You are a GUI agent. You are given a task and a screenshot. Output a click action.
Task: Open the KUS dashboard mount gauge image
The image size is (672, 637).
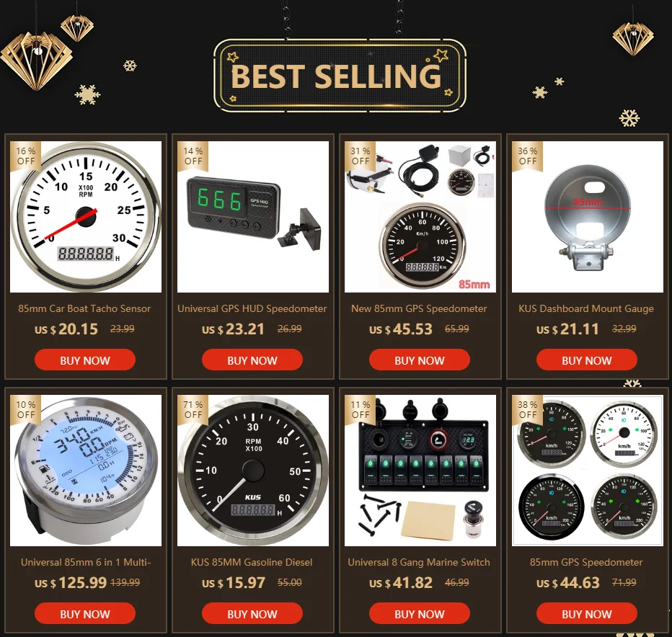(588, 217)
